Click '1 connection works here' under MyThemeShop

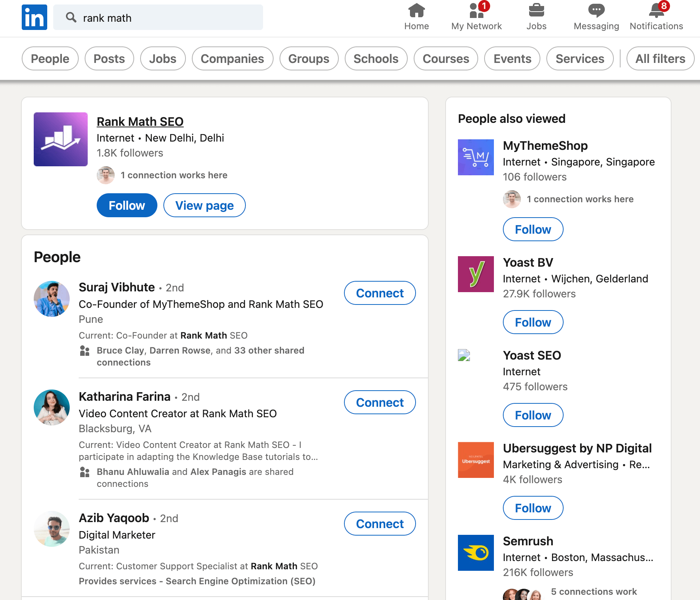tap(580, 199)
